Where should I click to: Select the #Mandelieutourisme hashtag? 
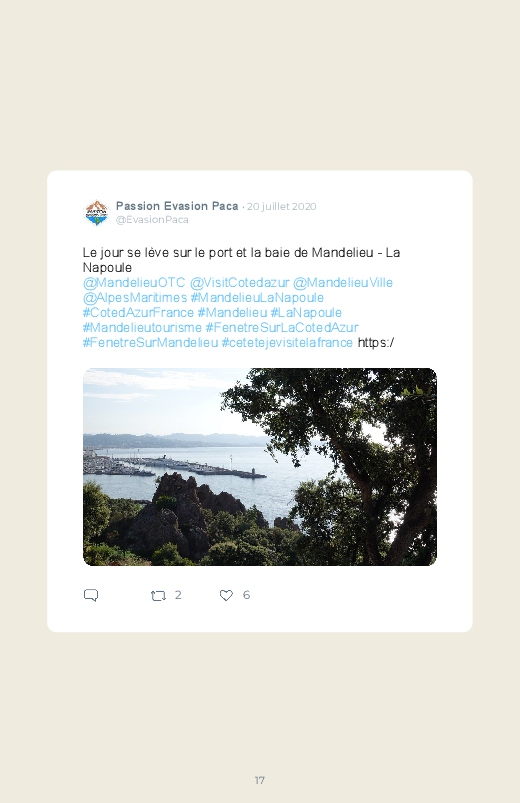coord(142,327)
